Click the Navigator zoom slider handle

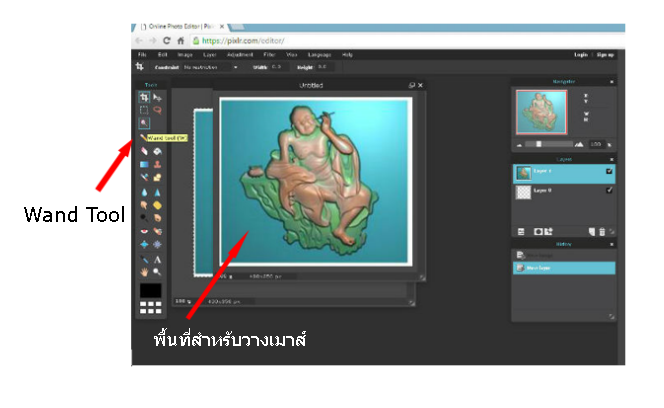pyautogui.click(x=539, y=144)
